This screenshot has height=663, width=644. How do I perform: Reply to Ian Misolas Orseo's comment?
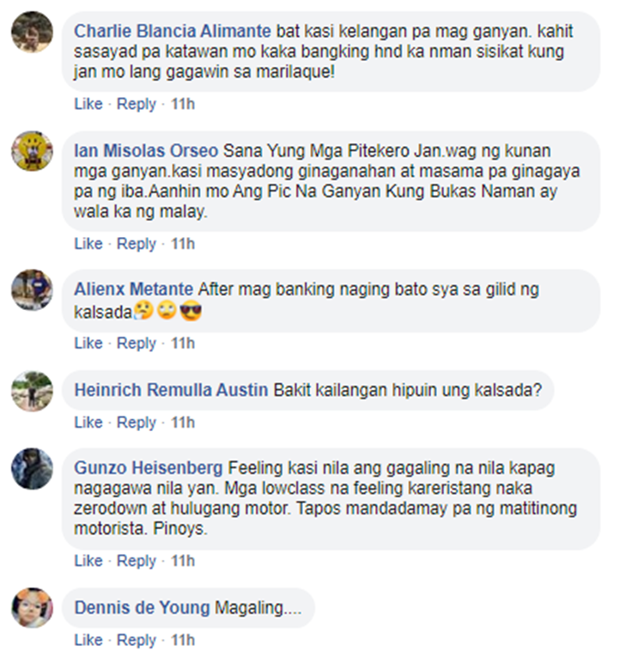pos(137,244)
